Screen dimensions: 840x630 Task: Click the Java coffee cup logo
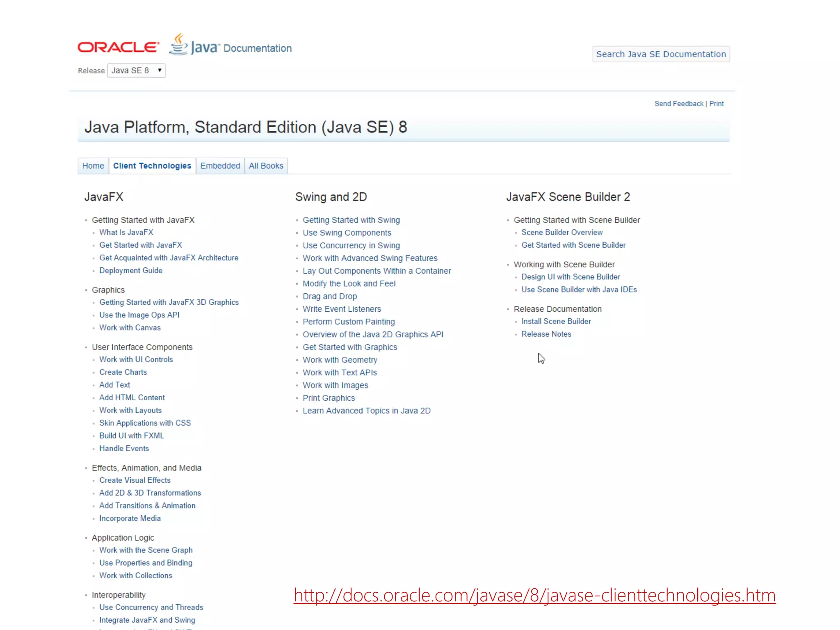(179, 44)
